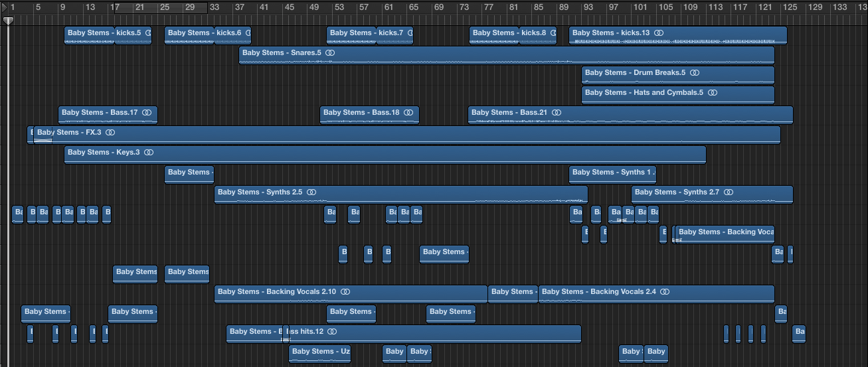Select the Bass hits.12 region

coord(432,334)
